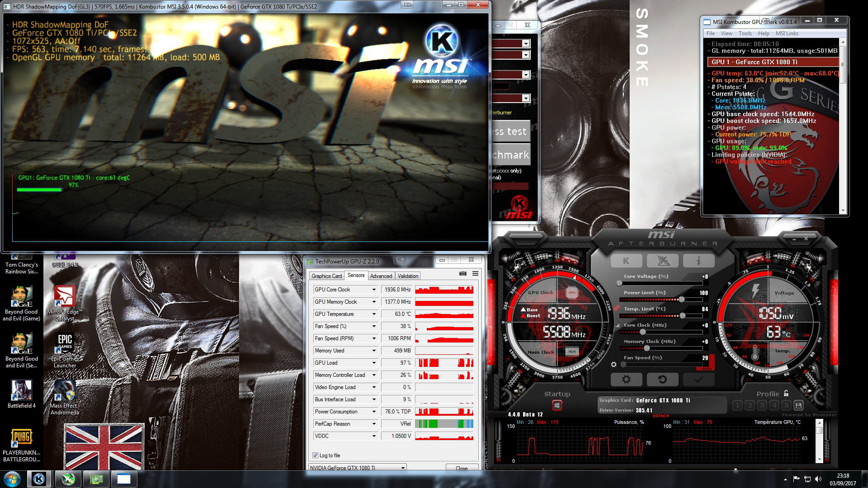This screenshot has width=868, height=488.
Task: Select profile slot 5 in Afterburner
Action: 786,405
